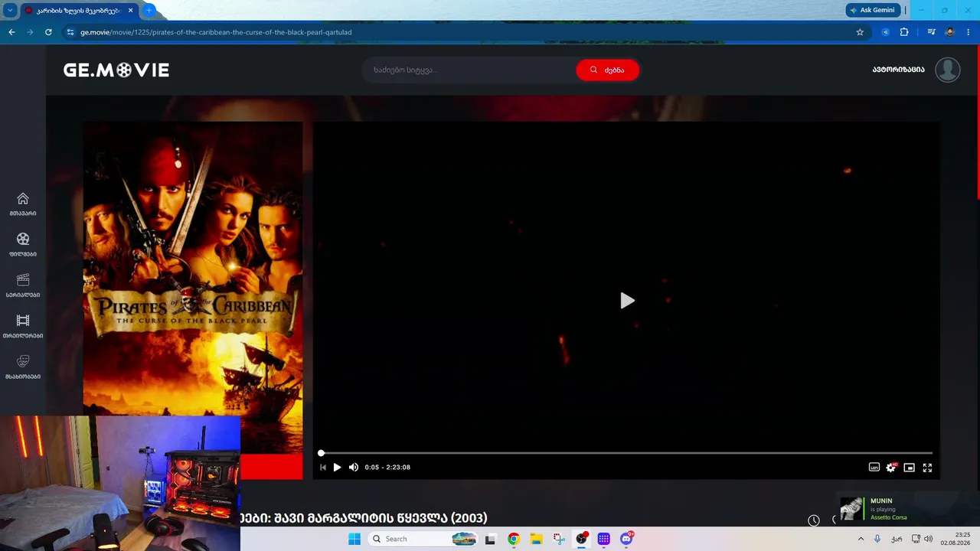Click the watch later clock icon

(814, 520)
